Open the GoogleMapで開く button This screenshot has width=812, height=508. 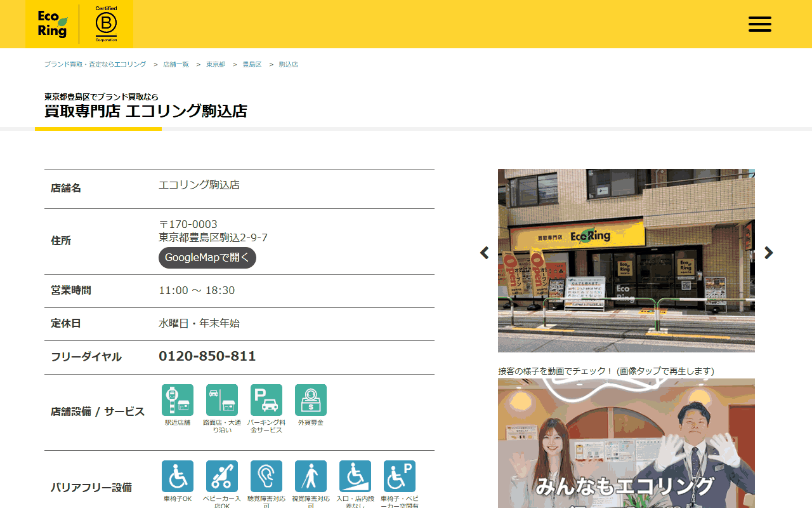(x=207, y=258)
